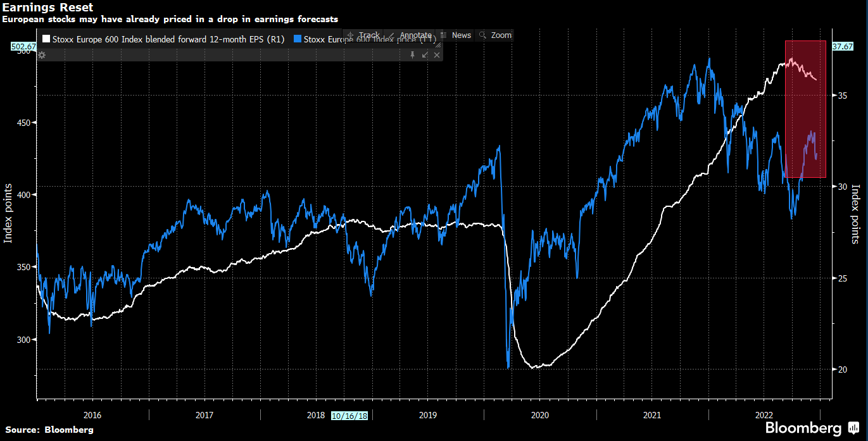868x441 pixels.
Task: Select the Stoxx Europe 600 forward EPS legend label
Action: click(x=169, y=39)
